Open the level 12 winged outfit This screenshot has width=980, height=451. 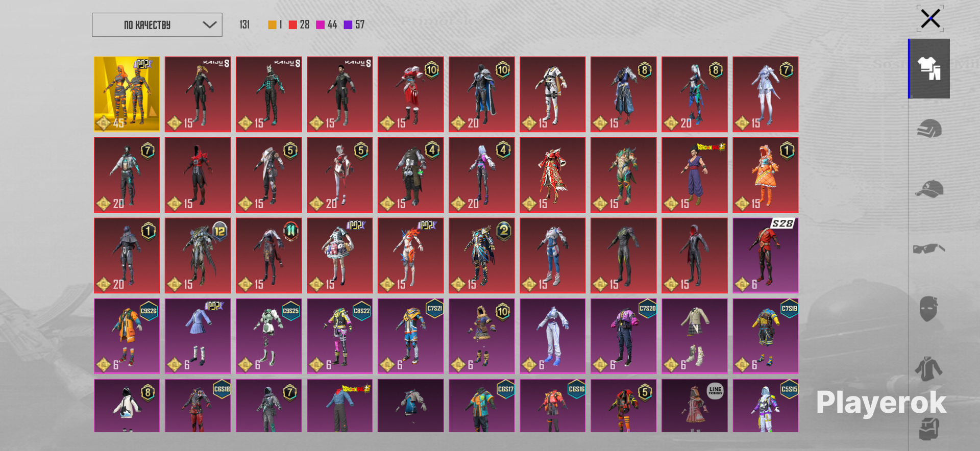point(198,256)
